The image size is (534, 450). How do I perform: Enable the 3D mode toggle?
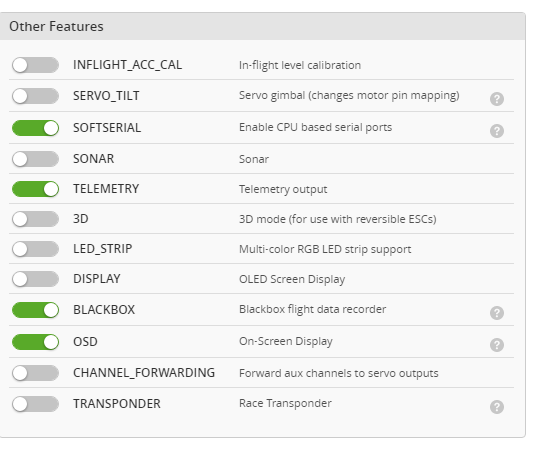[x=35, y=219]
